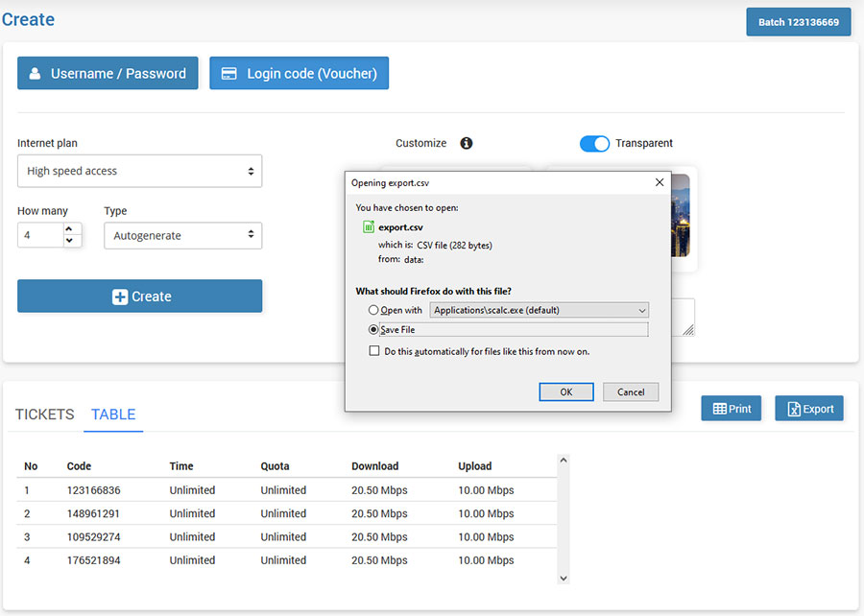Click the code 109529274 in the table
The image size is (864, 616).
pyautogui.click(x=94, y=536)
